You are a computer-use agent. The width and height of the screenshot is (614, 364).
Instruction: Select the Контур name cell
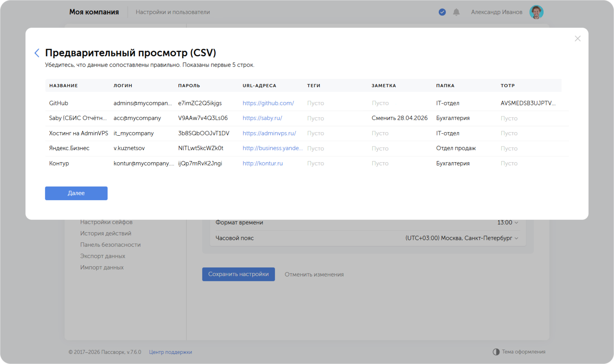click(x=59, y=163)
